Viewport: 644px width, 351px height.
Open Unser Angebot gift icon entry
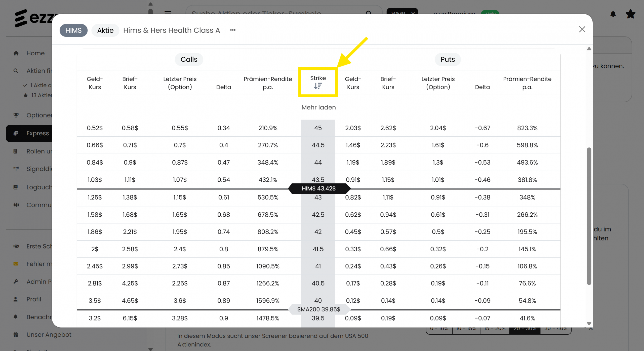point(16,335)
